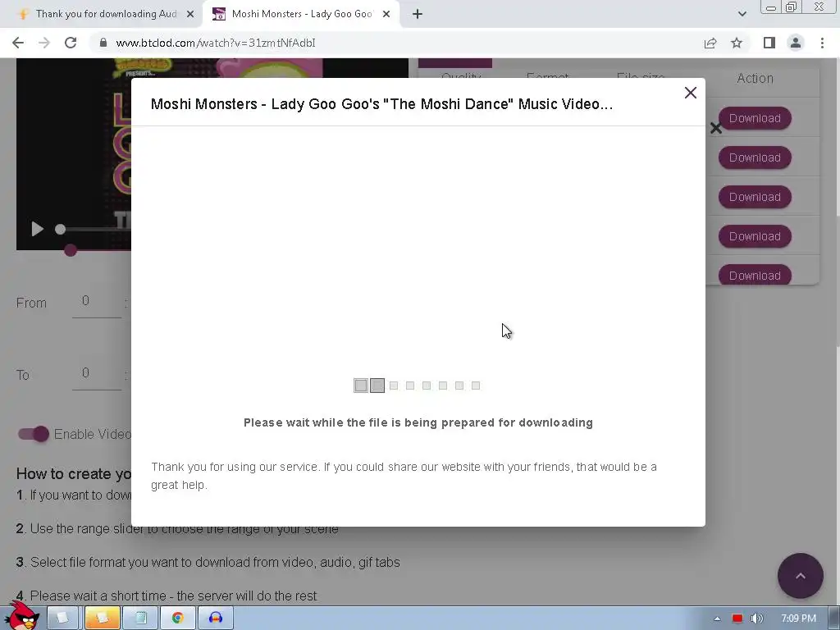Image resolution: width=840 pixels, height=630 pixels.
Task: Open Chrome's three-dot menu
Action: point(822,43)
